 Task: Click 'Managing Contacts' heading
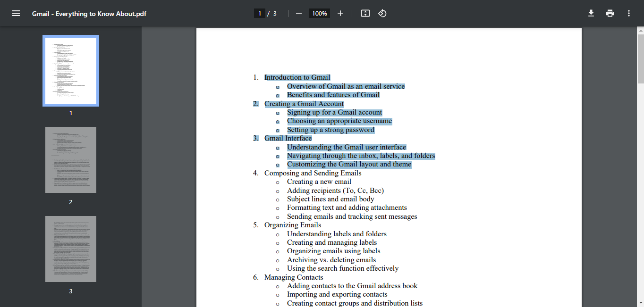pos(294,277)
